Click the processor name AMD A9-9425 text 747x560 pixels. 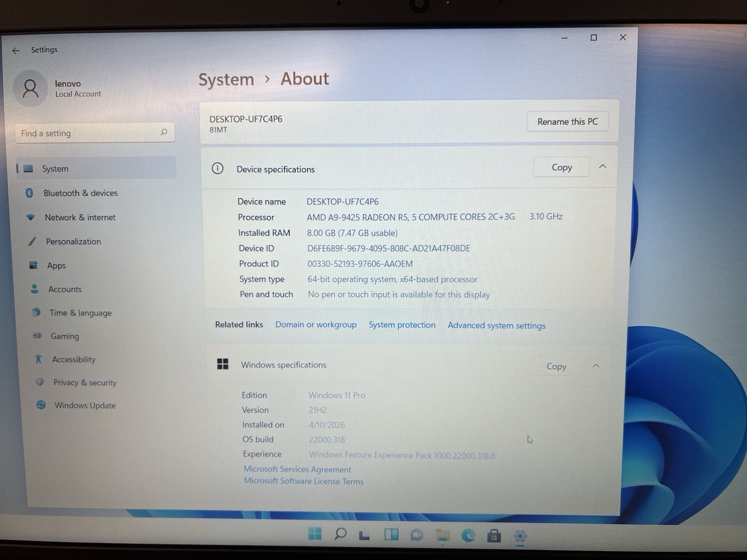411,217
